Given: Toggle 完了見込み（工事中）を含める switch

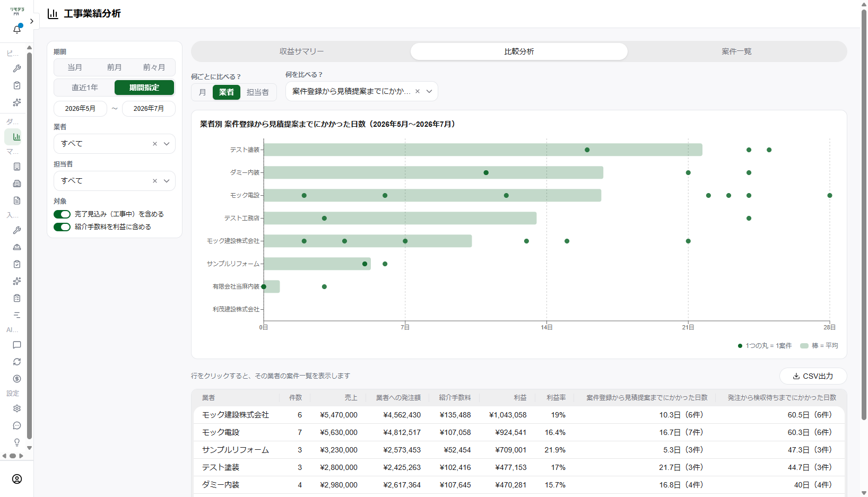Looking at the screenshot, I should coord(62,214).
